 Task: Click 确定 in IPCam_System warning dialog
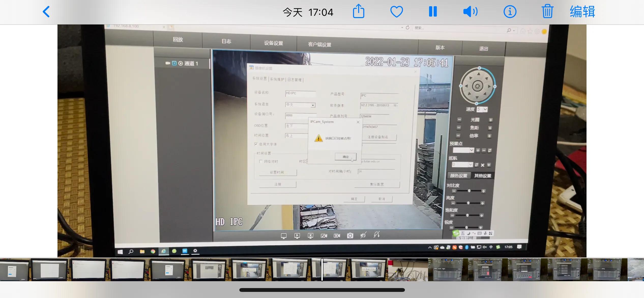tap(345, 157)
